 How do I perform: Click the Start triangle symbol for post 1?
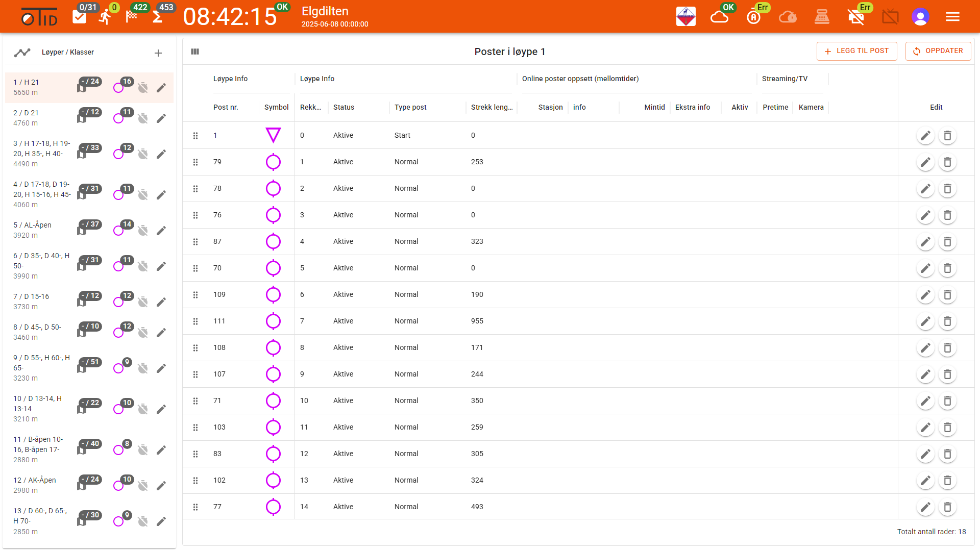[x=273, y=135]
